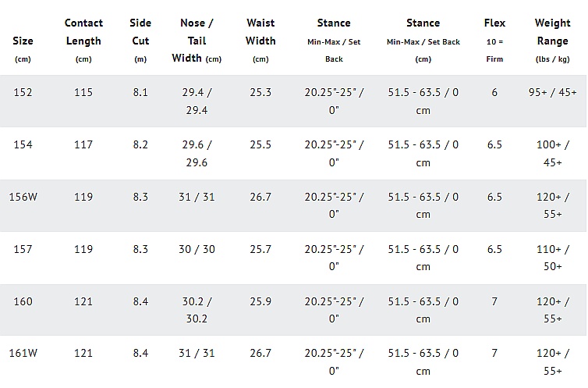Click the flex value 6 cell
Screen dimensions: 588x388
(494, 93)
